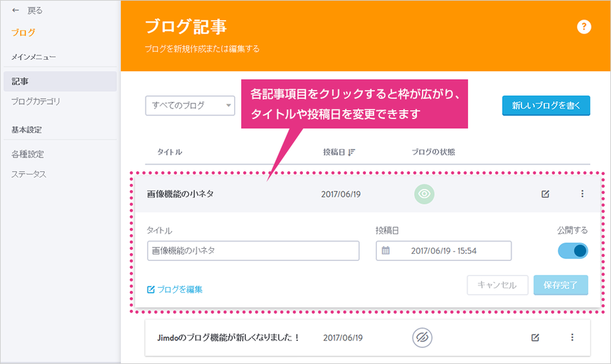This screenshot has width=611, height=364.
Task: Follow the ブログを編集 link
Action: pos(174,290)
